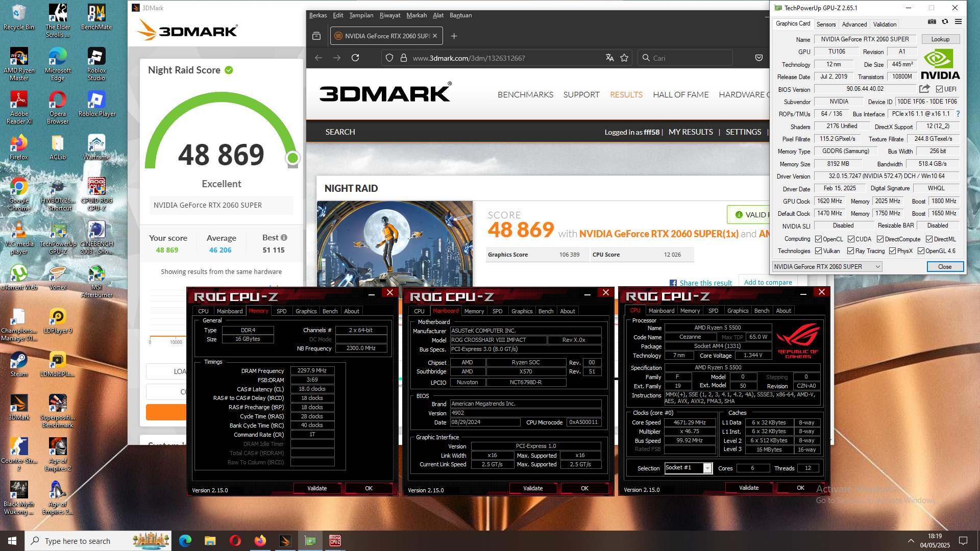Click the Add to compare button
Viewport: 980px width, 551px height.
768,282
